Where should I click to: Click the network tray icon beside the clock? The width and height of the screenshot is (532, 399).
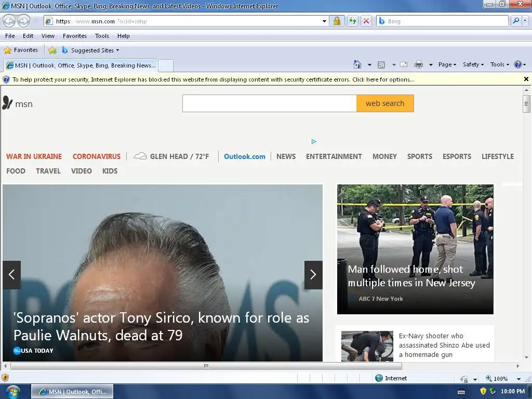pos(493,391)
